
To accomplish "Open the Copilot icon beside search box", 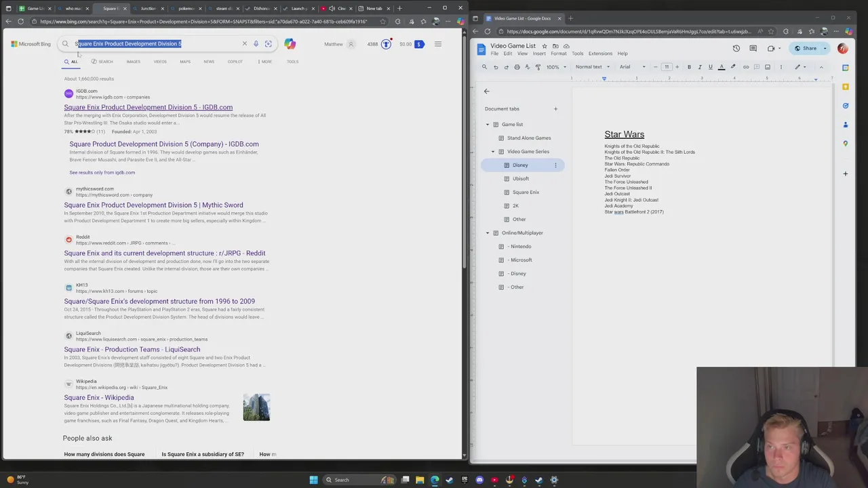I will [x=290, y=44].
